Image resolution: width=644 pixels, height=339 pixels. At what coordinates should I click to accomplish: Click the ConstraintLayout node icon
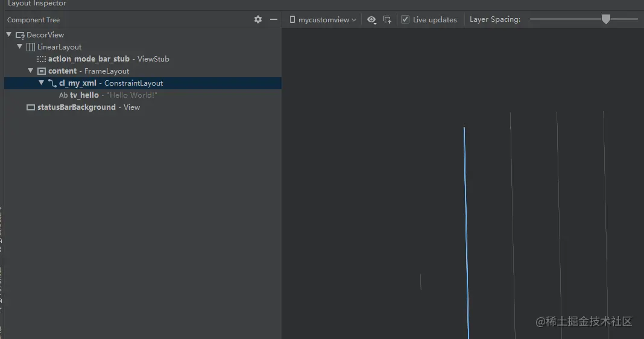point(52,83)
